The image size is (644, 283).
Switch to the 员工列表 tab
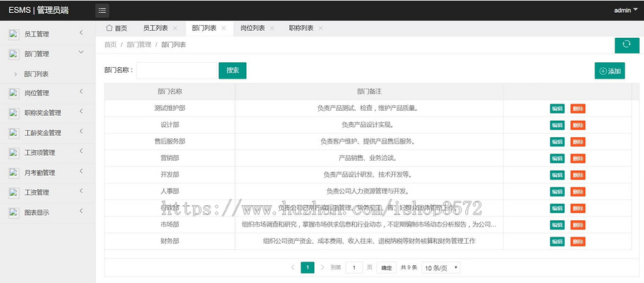point(155,29)
